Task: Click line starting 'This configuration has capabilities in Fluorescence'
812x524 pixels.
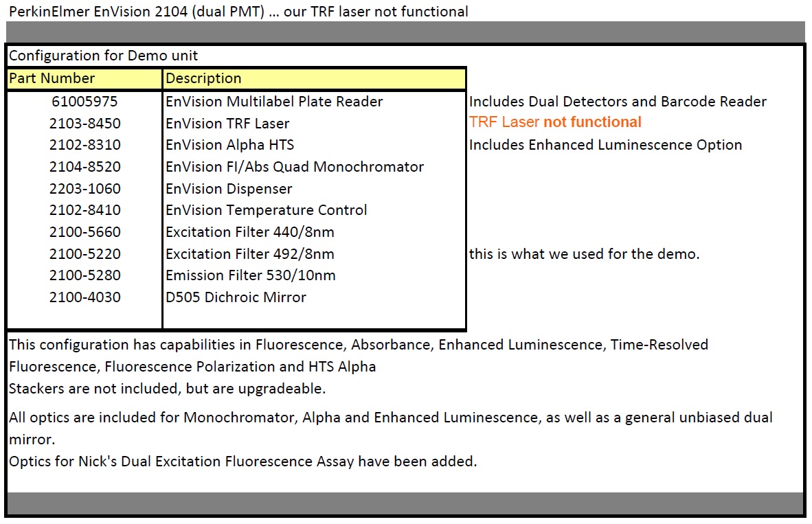Action: pyautogui.click(x=359, y=345)
